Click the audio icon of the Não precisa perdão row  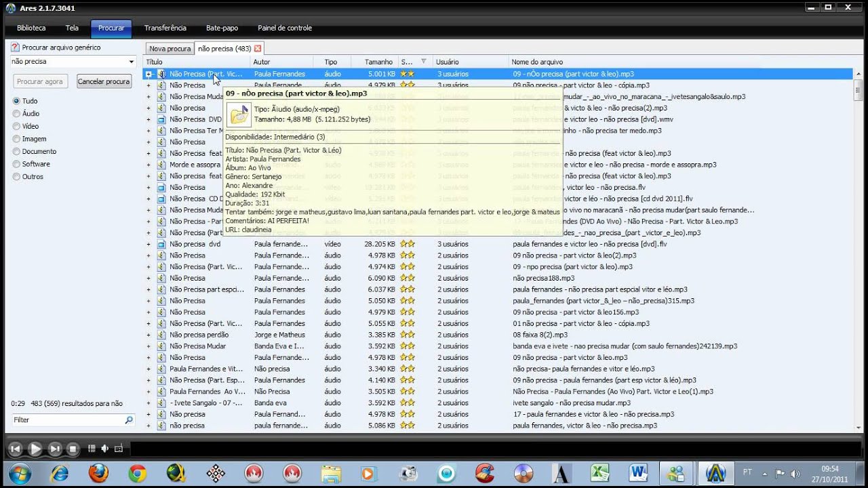[x=161, y=335]
